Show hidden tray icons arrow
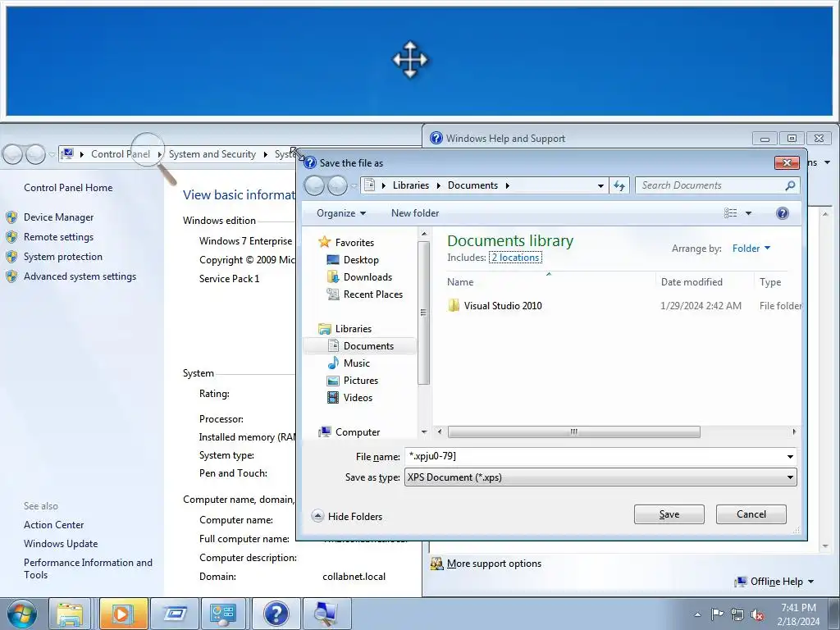 (x=697, y=614)
